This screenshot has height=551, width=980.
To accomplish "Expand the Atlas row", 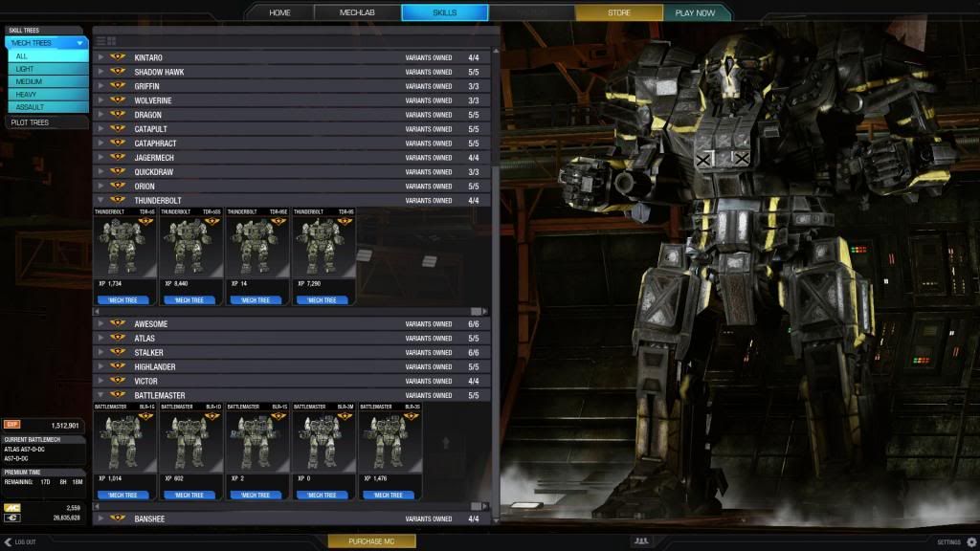I will click(x=100, y=338).
